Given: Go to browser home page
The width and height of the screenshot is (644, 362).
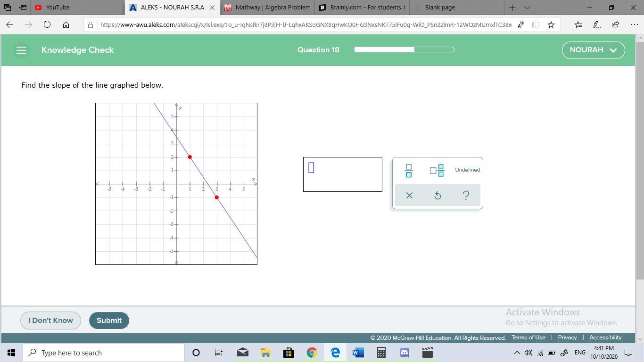Looking at the screenshot, I should tap(66, 25).
